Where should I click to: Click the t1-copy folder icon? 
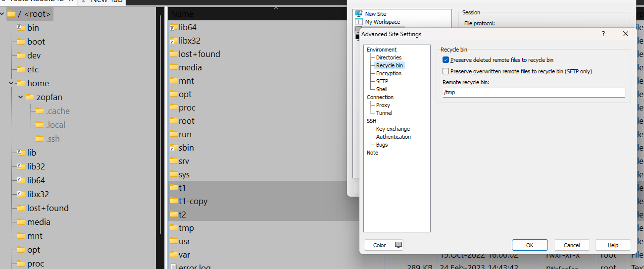[x=173, y=201]
